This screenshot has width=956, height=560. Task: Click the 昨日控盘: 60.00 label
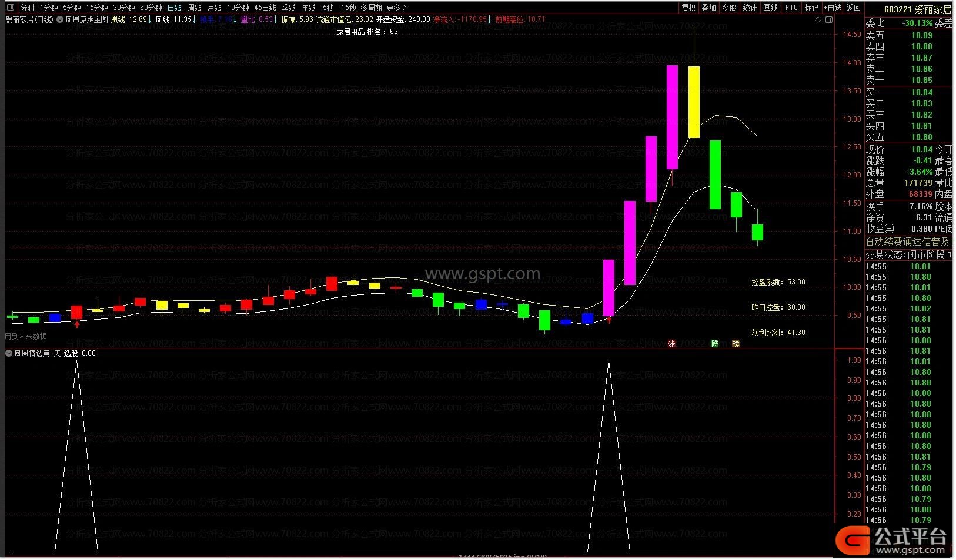778,307
